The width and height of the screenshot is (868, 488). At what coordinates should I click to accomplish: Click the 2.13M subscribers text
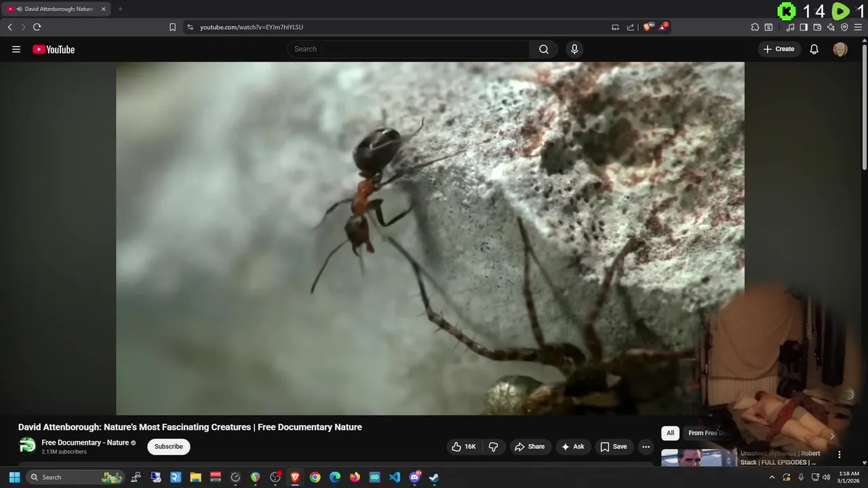(x=64, y=452)
